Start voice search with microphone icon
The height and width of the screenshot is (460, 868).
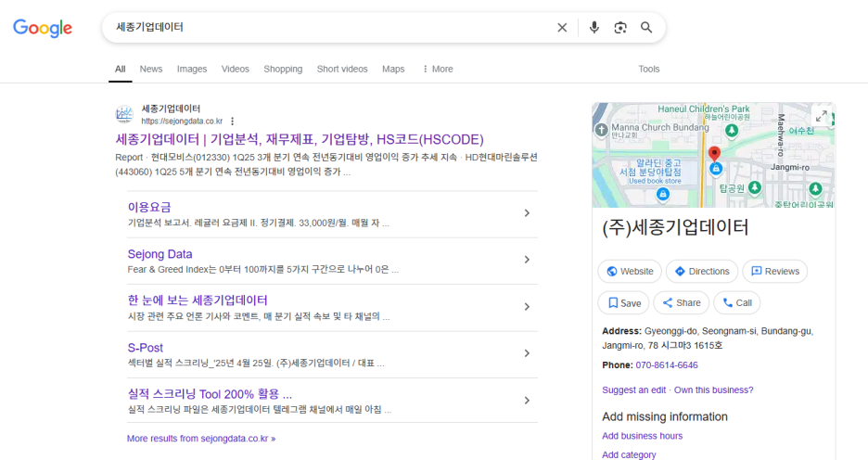594,27
